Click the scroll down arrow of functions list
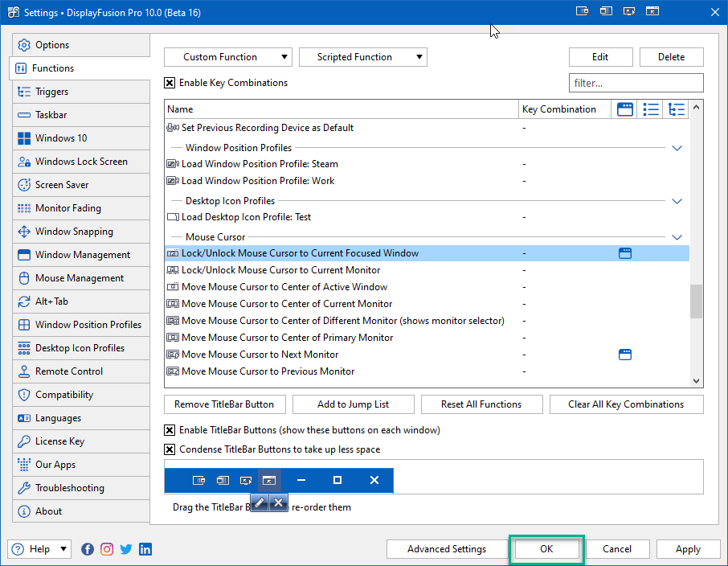This screenshot has width=728, height=566. pos(696,380)
